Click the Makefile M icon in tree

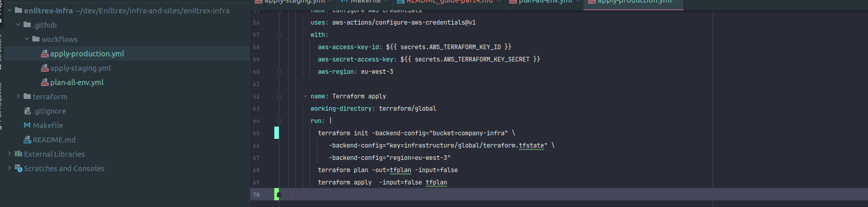click(x=27, y=126)
